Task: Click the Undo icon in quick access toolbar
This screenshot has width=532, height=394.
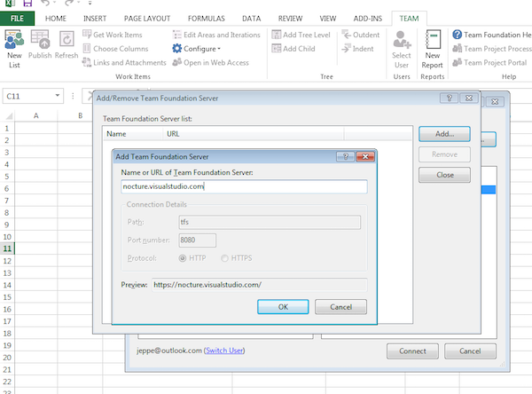Action: pyautogui.click(x=44, y=3)
